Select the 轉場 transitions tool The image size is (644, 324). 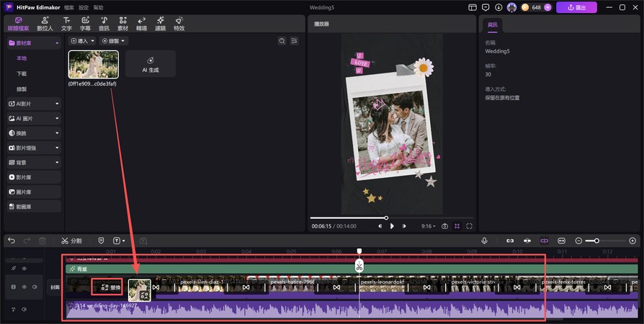[141, 24]
